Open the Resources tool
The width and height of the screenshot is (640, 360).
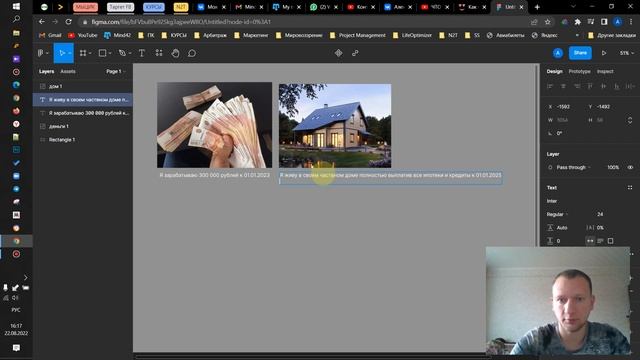(159, 53)
